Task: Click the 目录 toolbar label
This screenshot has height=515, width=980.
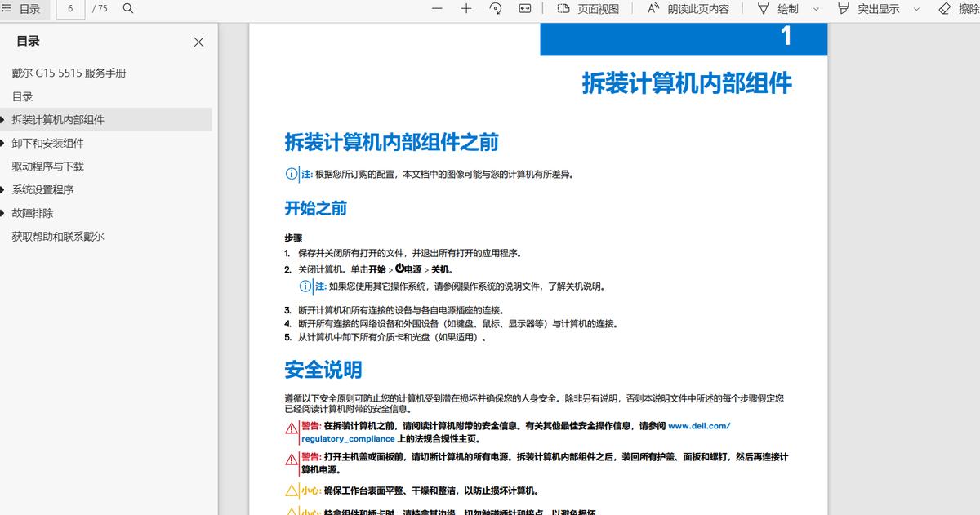Action: point(29,10)
